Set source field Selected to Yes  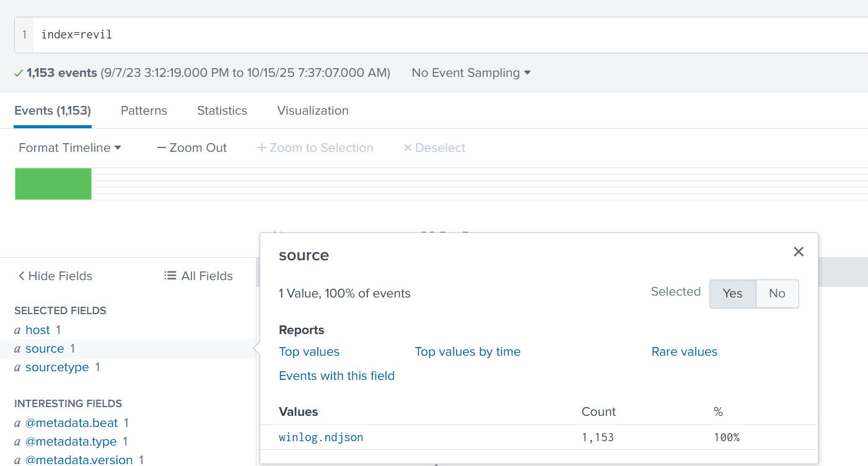pyautogui.click(x=732, y=294)
